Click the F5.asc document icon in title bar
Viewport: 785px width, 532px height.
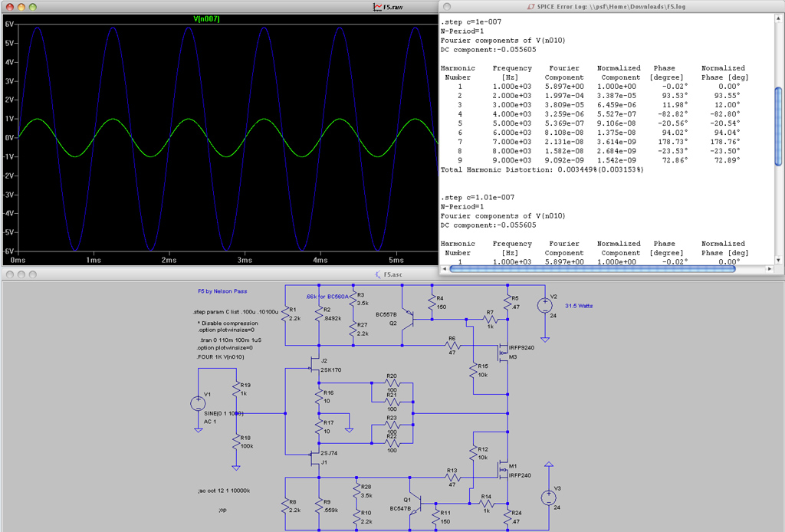click(377, 274)
